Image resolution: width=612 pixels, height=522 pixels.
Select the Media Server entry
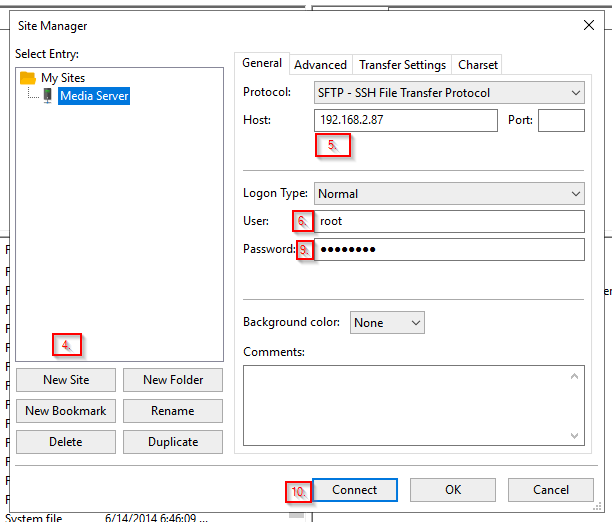pos(94,96)
